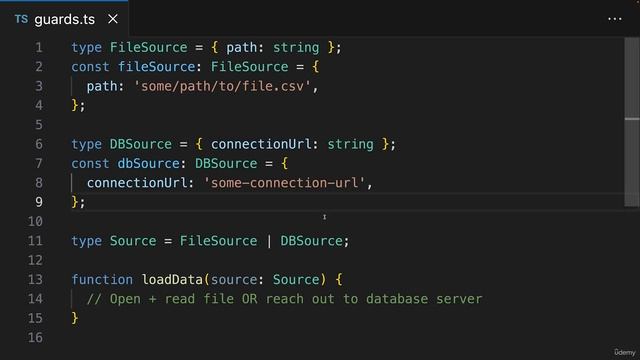640x360 pixels.
Task: Click line number 6 in the gutter
Action: pos(39,144)
